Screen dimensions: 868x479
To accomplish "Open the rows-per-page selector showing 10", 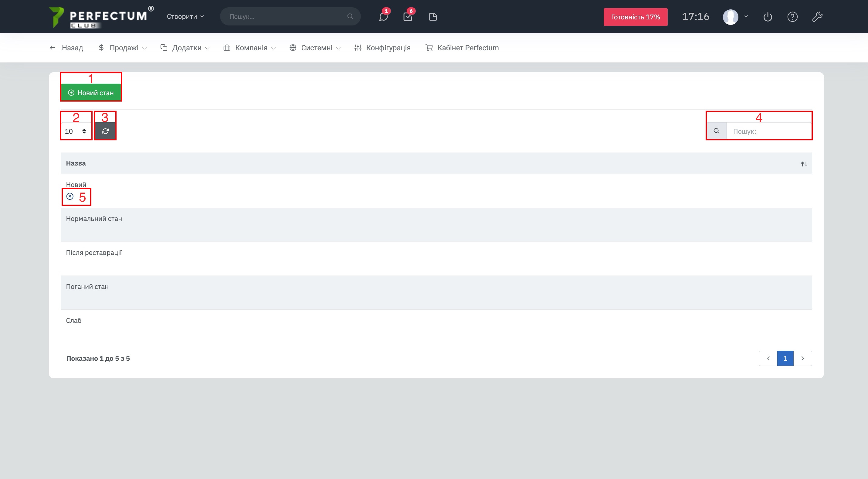I will pyautogui.click(x=76, y=131).
